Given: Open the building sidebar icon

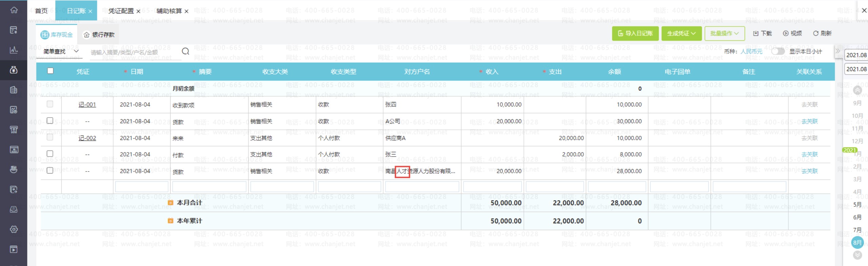Looking at the screenshot, I should (14, 90).
